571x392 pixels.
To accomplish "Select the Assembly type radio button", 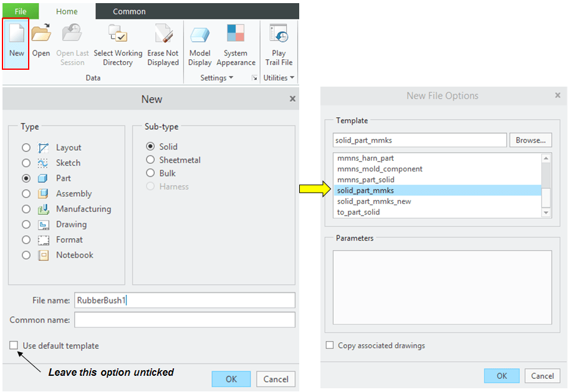I will [x=26, y=194].
